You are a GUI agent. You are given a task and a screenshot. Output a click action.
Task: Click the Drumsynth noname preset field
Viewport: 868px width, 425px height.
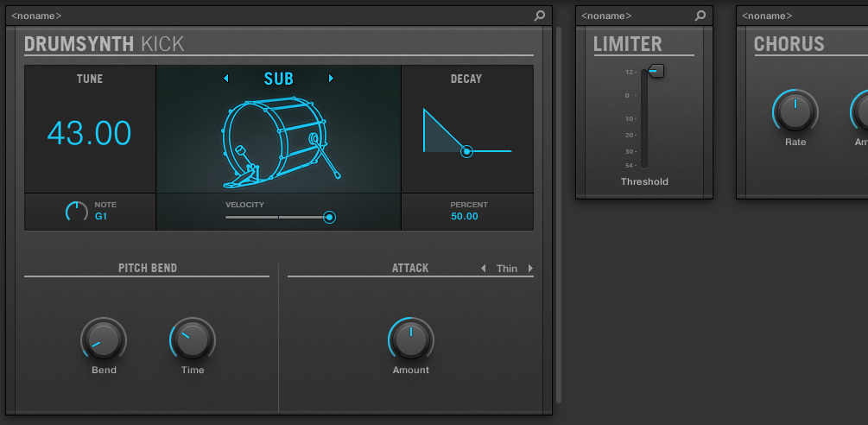coord(36,16)
